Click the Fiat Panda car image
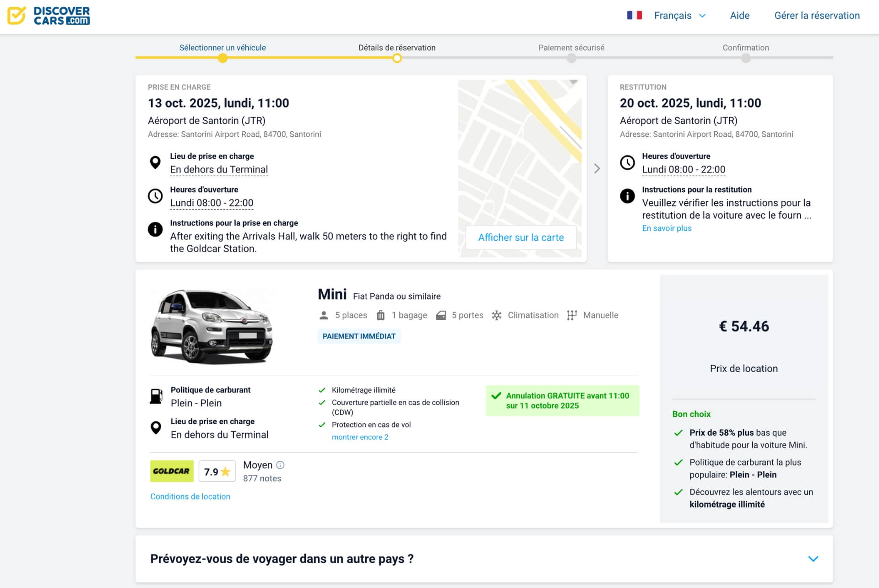 coord(212,327)
